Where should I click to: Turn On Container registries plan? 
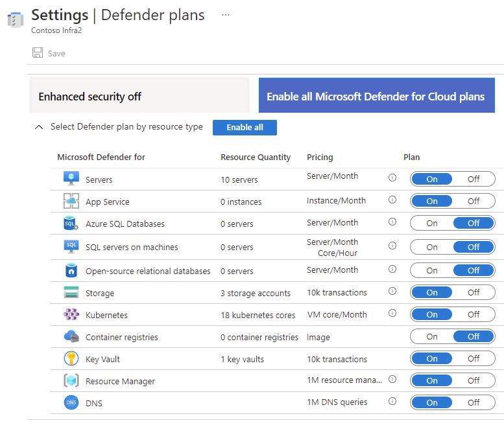432,337
